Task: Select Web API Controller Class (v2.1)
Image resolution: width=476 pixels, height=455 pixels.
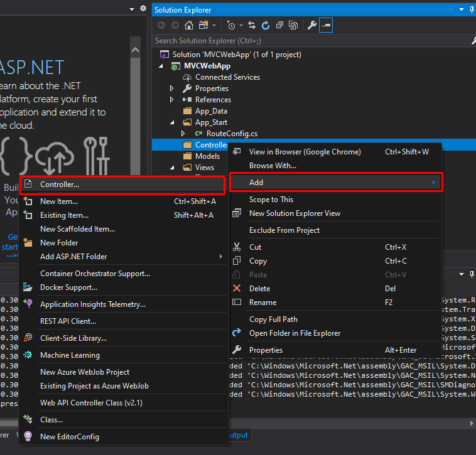Action: click(123, 403)
